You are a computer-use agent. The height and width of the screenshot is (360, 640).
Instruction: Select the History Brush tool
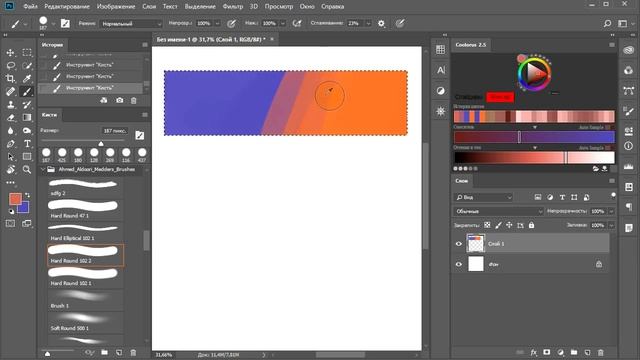pyautogui.click(x=27, y=105)
